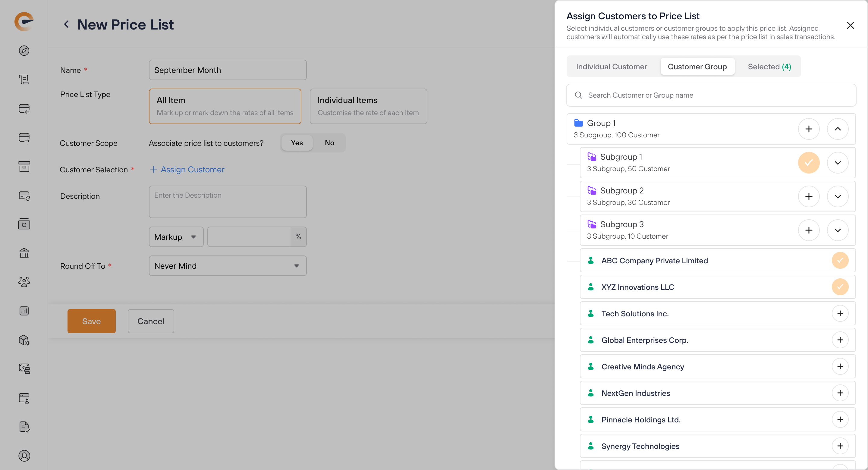Click the back arrow beside New Price List
Viewport: 868px width, 470px height.
point(66,24)
